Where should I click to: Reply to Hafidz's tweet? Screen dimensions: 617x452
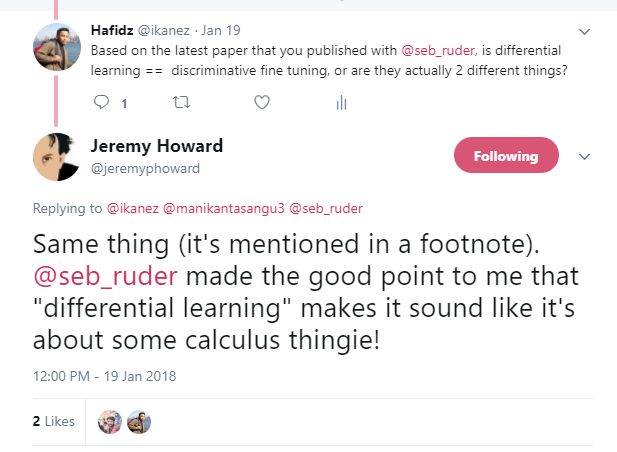point(102,101)
